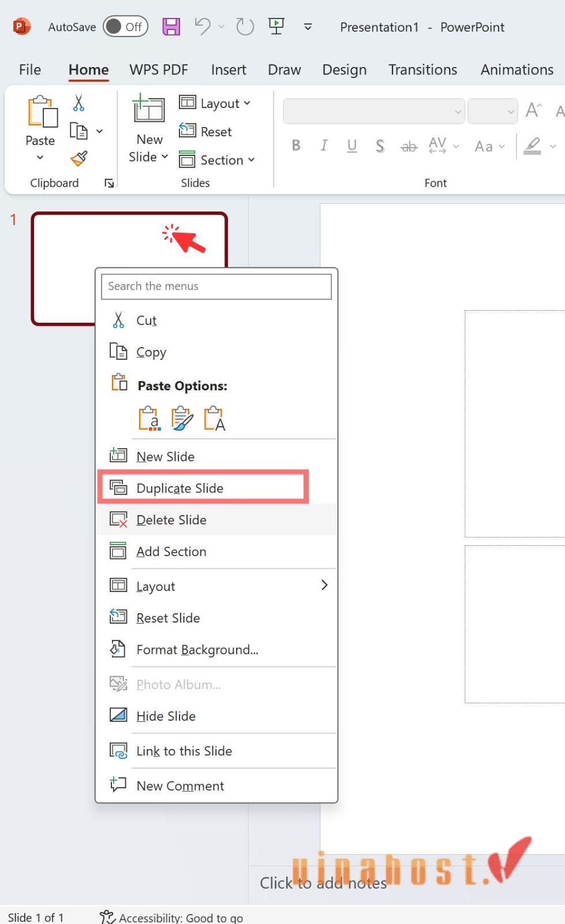This screenshot has height=924, width=565.
Task: Open Format Background from context menu
Action: coord(216,650)
